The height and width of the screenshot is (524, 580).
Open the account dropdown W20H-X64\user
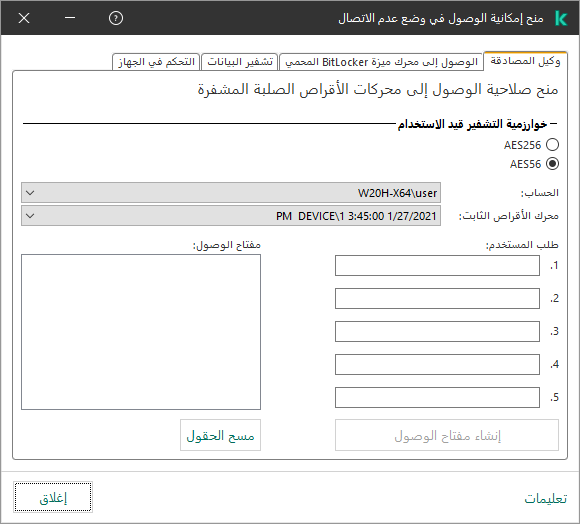pos(231,193)
